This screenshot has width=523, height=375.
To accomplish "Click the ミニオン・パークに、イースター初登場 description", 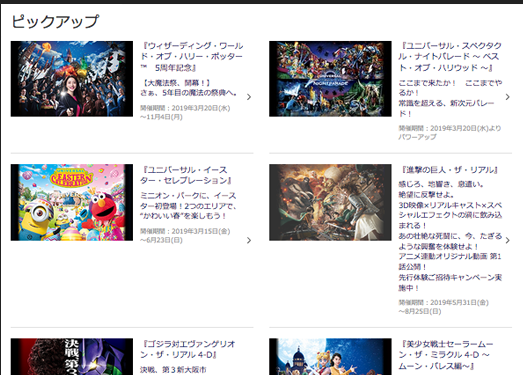I will tap(188, 206).
